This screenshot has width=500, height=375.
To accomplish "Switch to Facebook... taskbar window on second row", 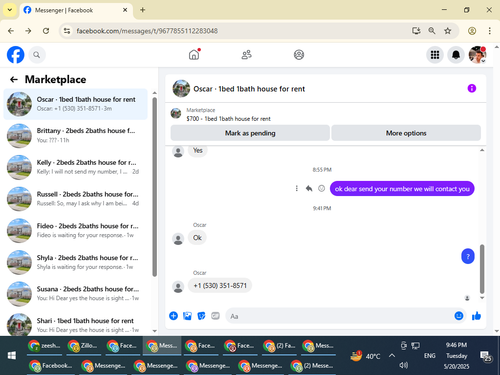I will point(51,366).
